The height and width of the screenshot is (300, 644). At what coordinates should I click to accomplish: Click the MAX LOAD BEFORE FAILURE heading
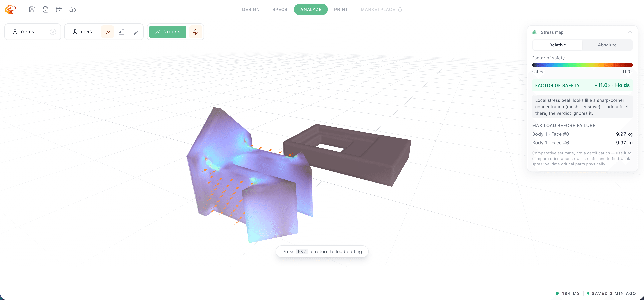[563, 125]
